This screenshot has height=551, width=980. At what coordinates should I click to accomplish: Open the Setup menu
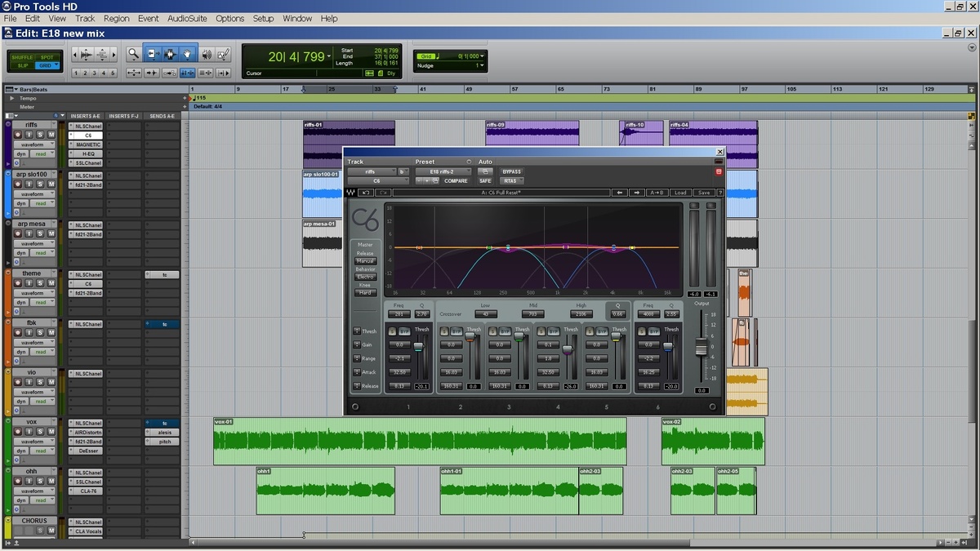tap(263, 18)
